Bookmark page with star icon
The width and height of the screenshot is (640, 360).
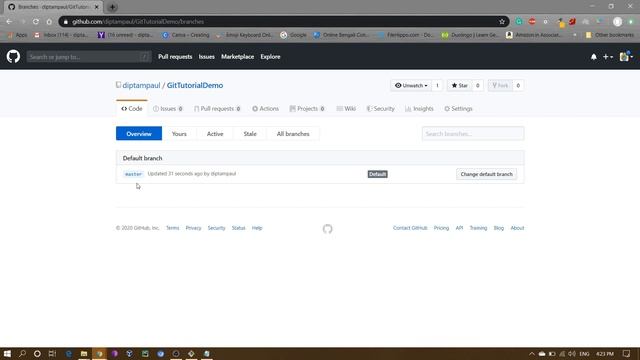tap(502, 22)
